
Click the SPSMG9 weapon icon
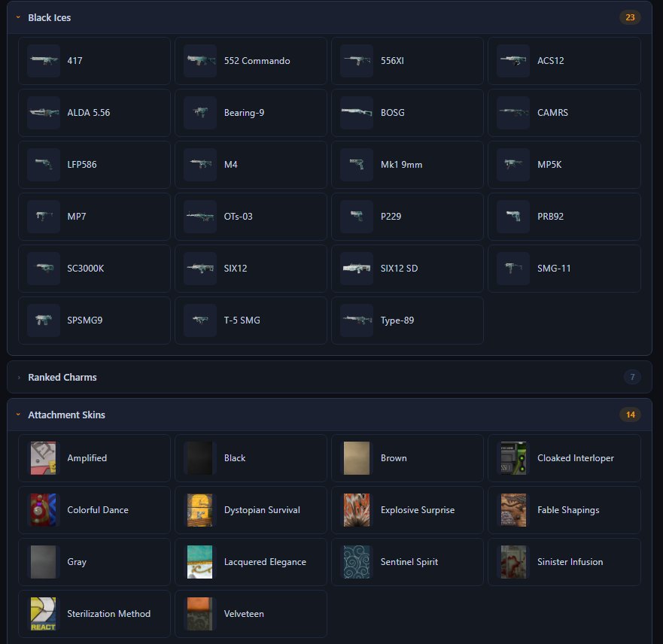click(x=44, y=320)
